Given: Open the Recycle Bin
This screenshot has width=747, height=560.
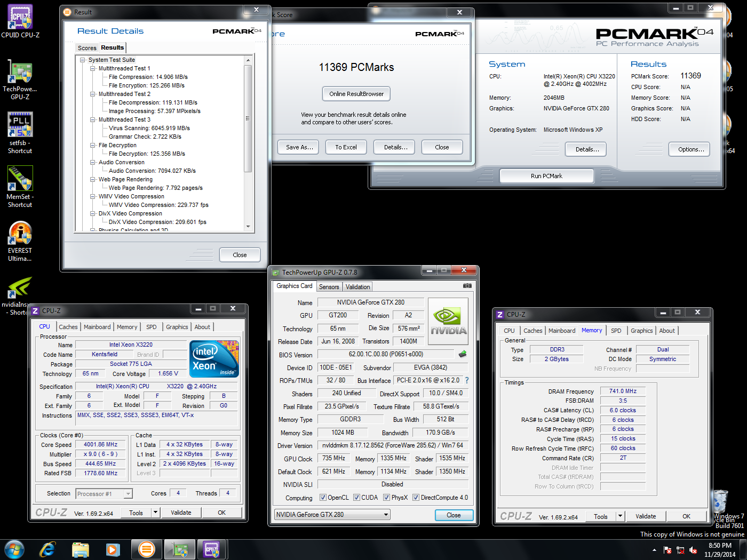Looking at the screenshot, I should click(720, 501).
